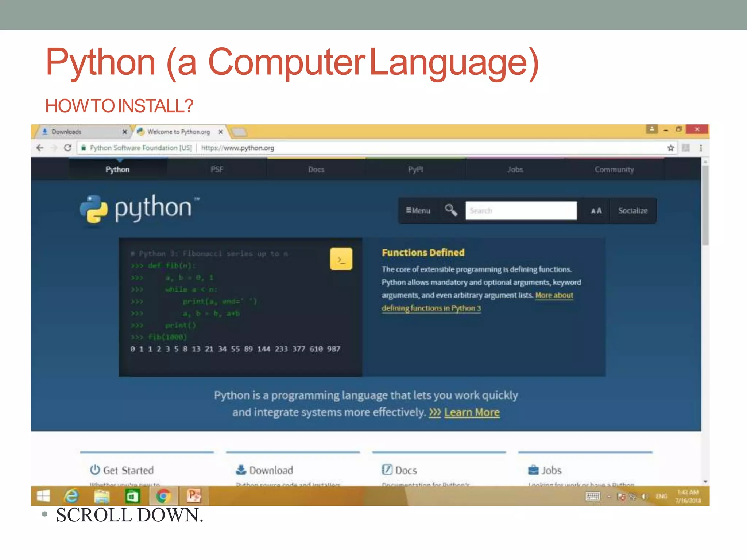Click the Download arrow icon
This screenshot has width=747, height=560.
point(241,470)
